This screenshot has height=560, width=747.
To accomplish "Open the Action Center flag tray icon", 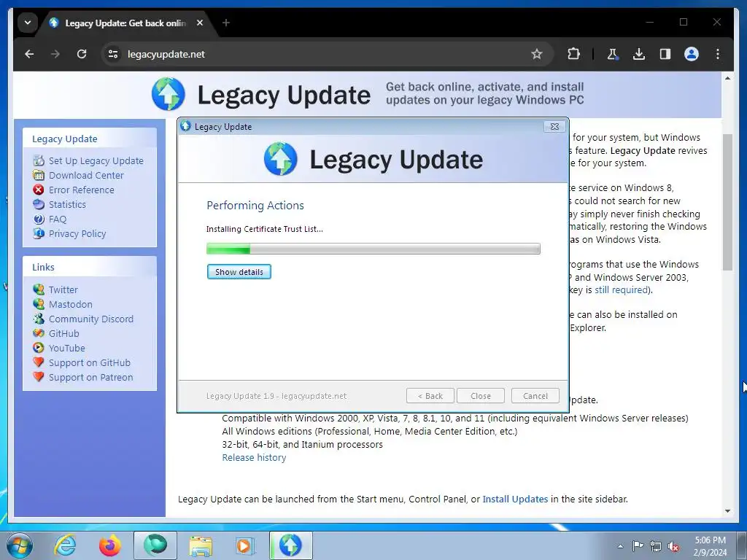I will pyautogui.click(x=637, y=546).
